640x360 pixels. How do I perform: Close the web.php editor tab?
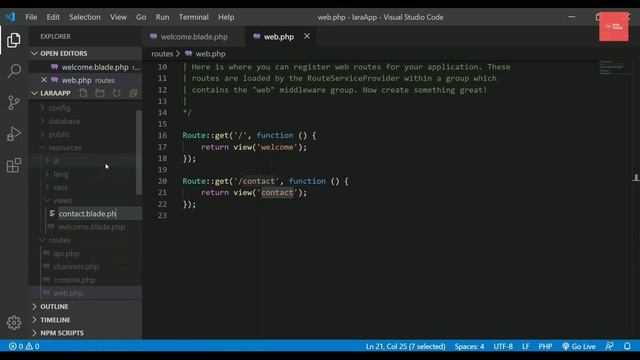coord(307,36)
